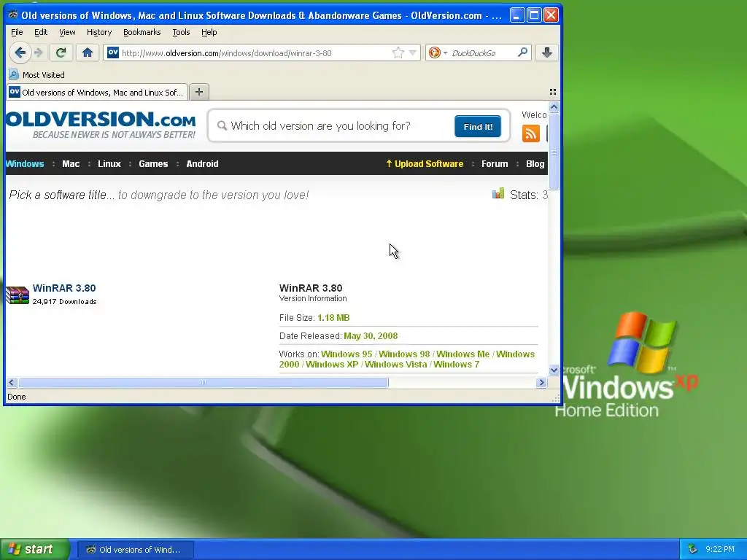Image resolution: width=747 pixels, height=560 pixels.
Task: Click the May 30, 2008 release date
Action: (371, 335)
